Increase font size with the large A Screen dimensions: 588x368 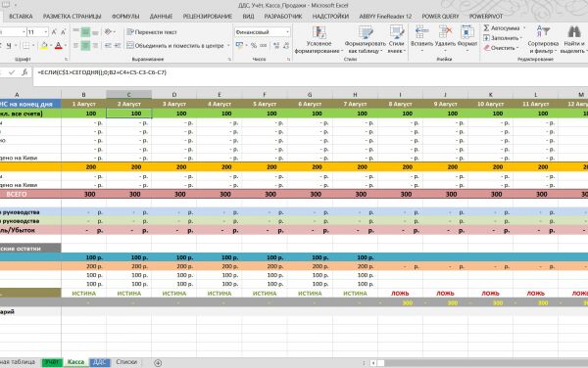[54, 32]
